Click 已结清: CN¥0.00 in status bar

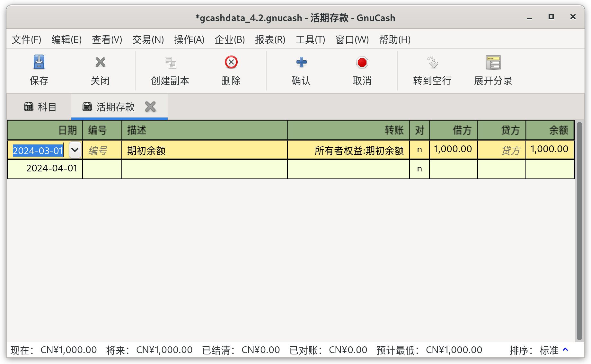(x=241, y=350)
